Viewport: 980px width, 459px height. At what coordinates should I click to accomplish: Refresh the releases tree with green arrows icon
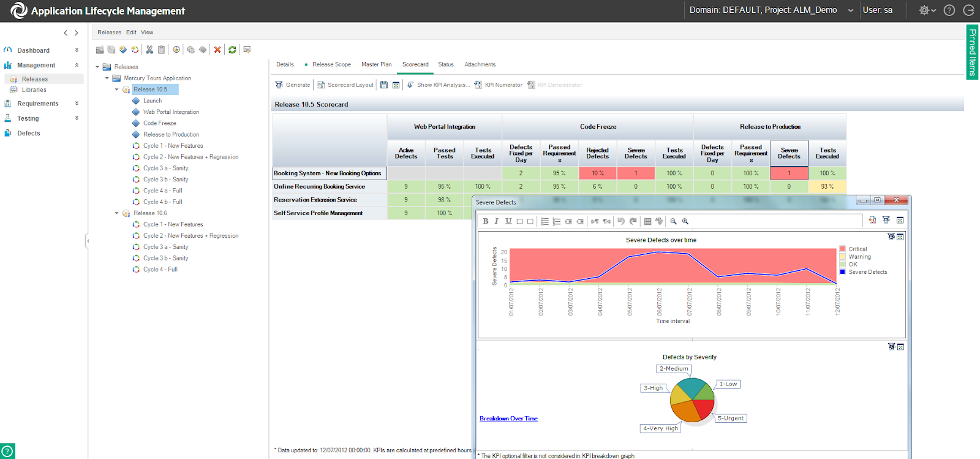[x=232, y=50]
